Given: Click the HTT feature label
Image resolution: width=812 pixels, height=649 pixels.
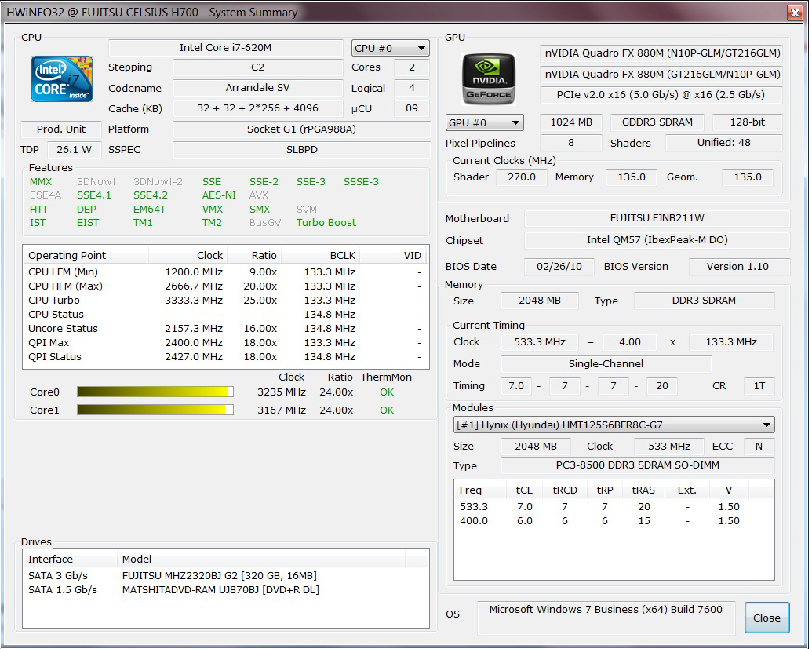Looking at the screenshot, I should 39,210.
